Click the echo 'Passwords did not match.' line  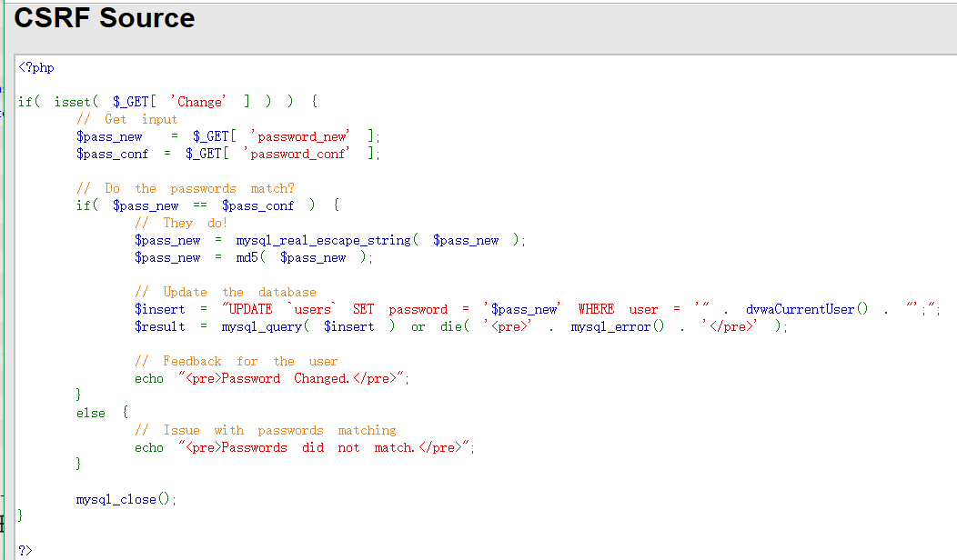pos(305,447)
